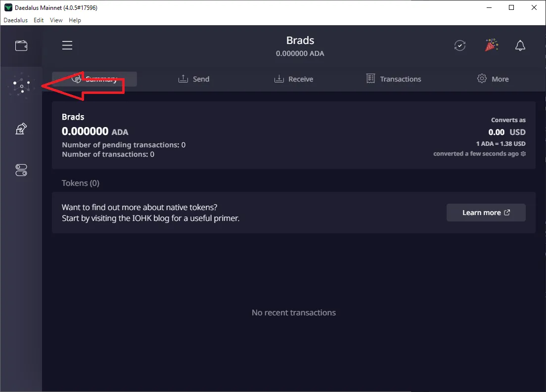Switch to the Receive tab
Image resolution: width=546 pixels, height=392 pixels.
tap(294, 79)
